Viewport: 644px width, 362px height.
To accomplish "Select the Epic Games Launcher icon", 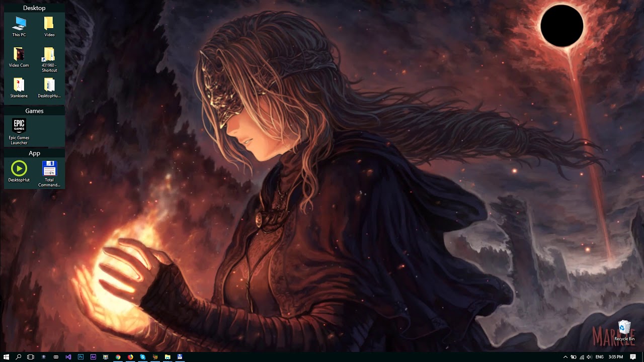I will [x=19, y=132].
